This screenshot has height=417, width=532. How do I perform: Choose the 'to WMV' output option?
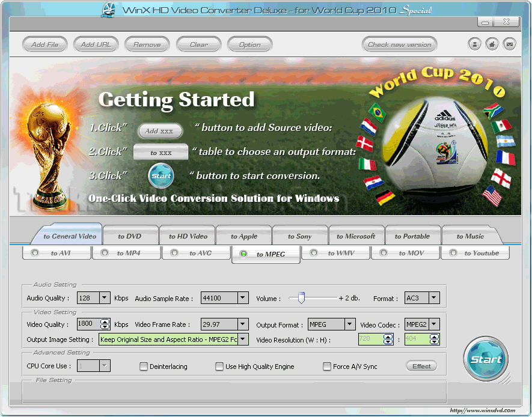[336, 252]
